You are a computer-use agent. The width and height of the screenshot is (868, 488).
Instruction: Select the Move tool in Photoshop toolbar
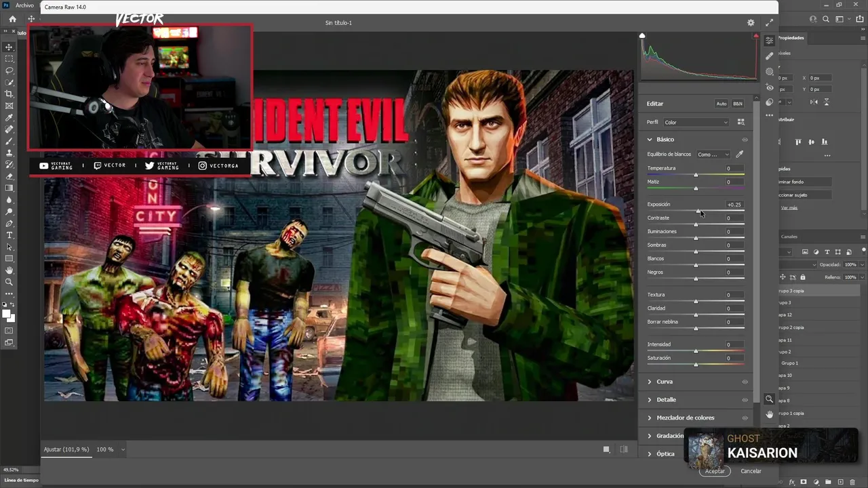click(9, 47)
